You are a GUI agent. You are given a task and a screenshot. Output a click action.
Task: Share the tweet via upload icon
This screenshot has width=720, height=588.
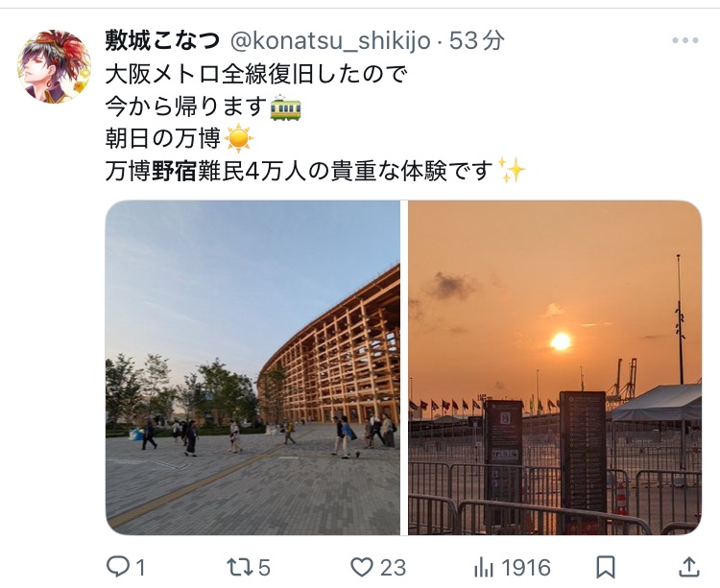[x=688, y=567]
